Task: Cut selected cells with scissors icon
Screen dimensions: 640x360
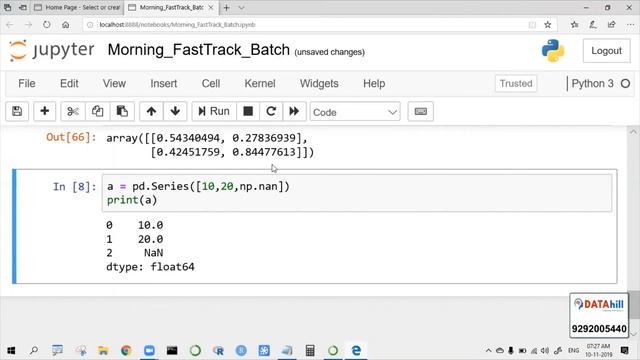Action: [73, 111]
